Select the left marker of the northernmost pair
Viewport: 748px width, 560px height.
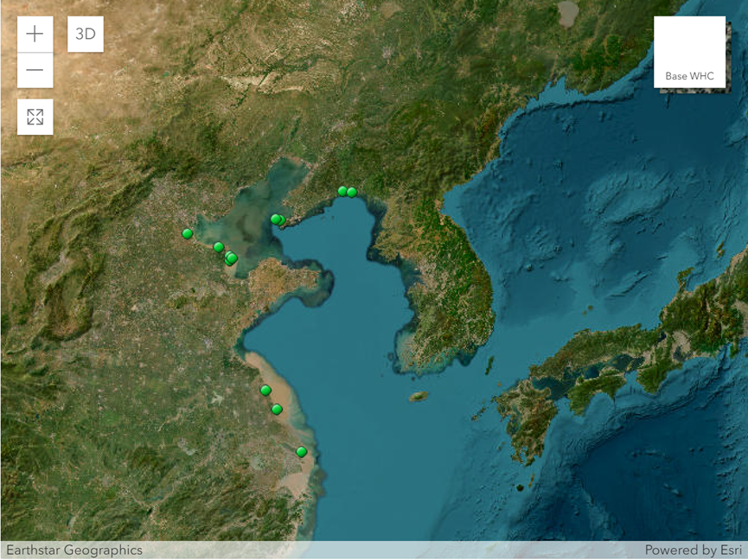tap(342, 191)
